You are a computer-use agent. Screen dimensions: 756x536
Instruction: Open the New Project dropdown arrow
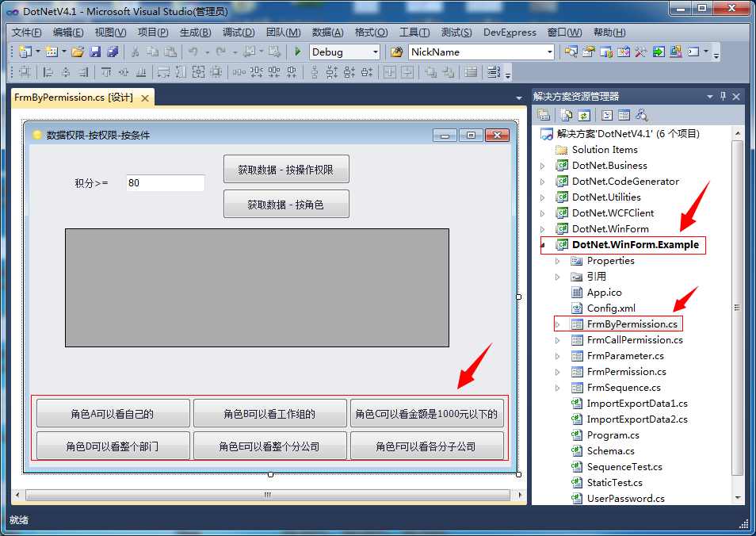pos(37,52)
